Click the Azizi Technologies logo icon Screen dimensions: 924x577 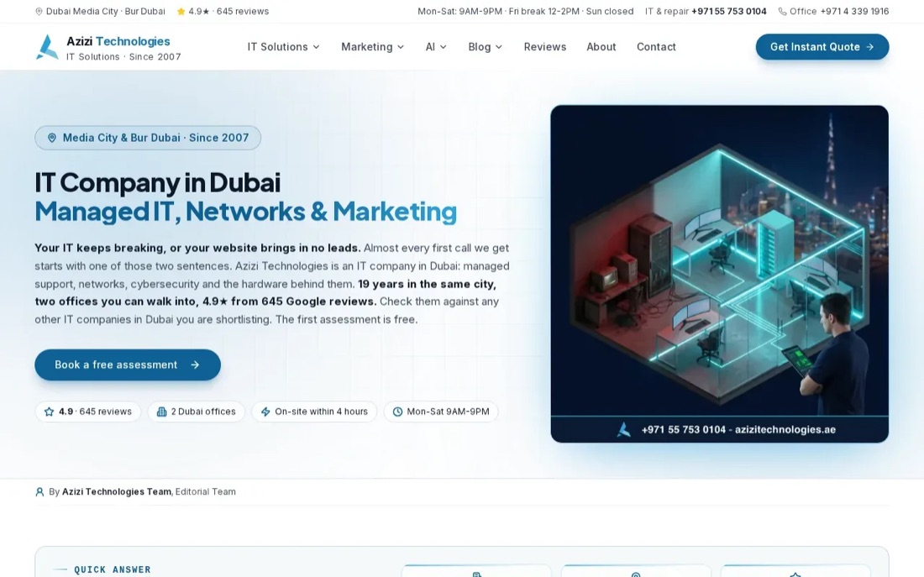[x=47, y=47]
